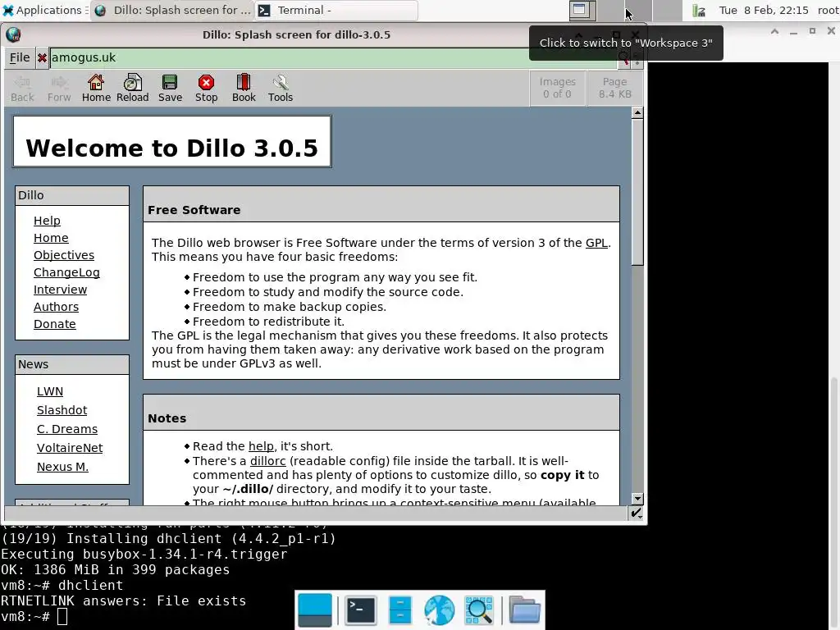
Task: Open the Home link in Dillo sidebar
Action: 51,238
